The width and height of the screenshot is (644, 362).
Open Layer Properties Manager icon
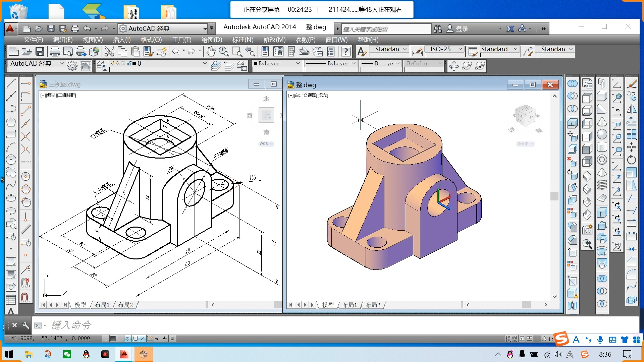click(x=102, y=66)
